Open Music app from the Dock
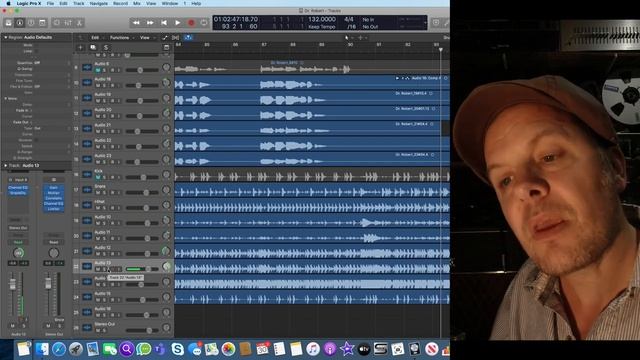 tap(313, 349)
